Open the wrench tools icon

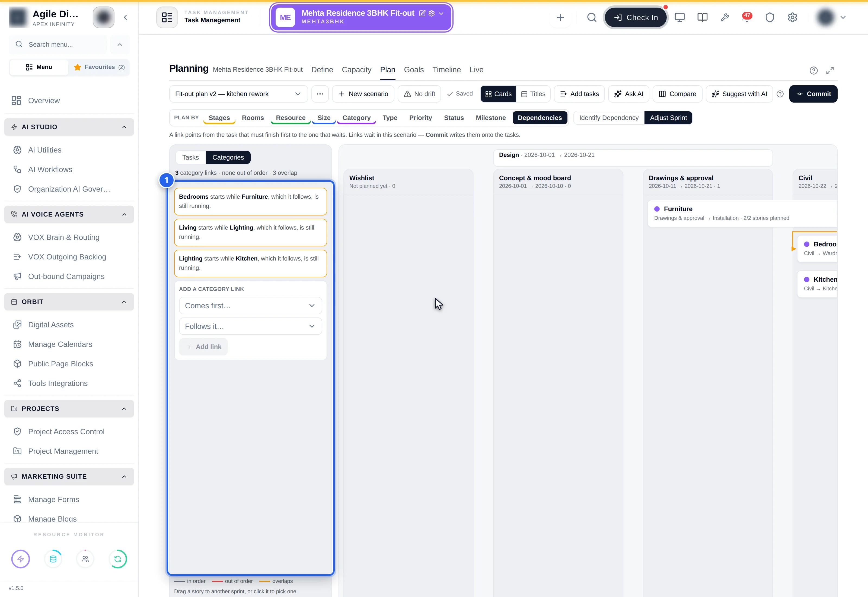(725, 17)
